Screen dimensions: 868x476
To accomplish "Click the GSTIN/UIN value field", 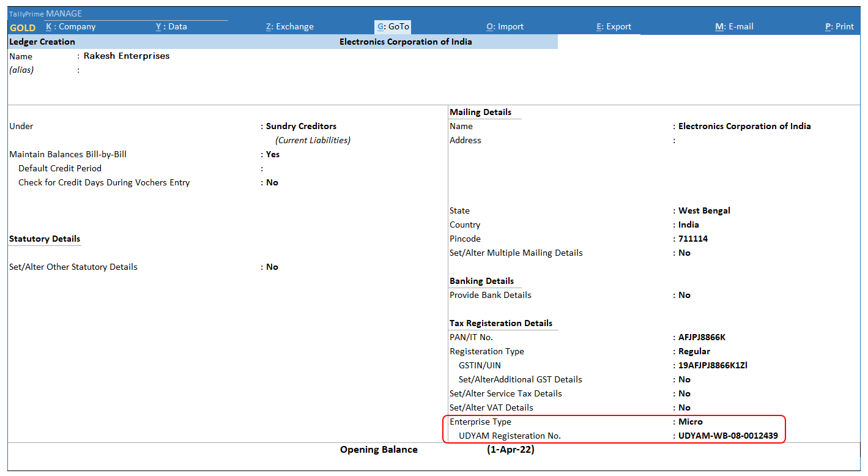I will point(713,366).
